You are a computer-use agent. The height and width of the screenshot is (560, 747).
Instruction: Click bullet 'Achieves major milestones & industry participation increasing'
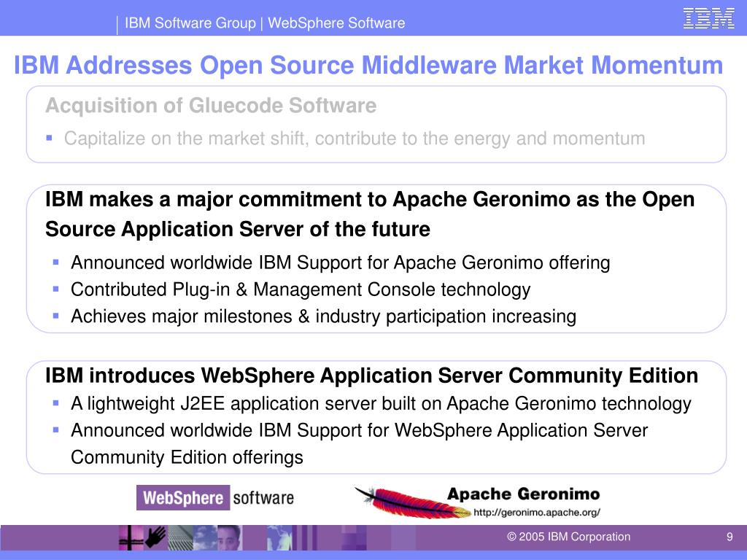click(x=323, y=316)
